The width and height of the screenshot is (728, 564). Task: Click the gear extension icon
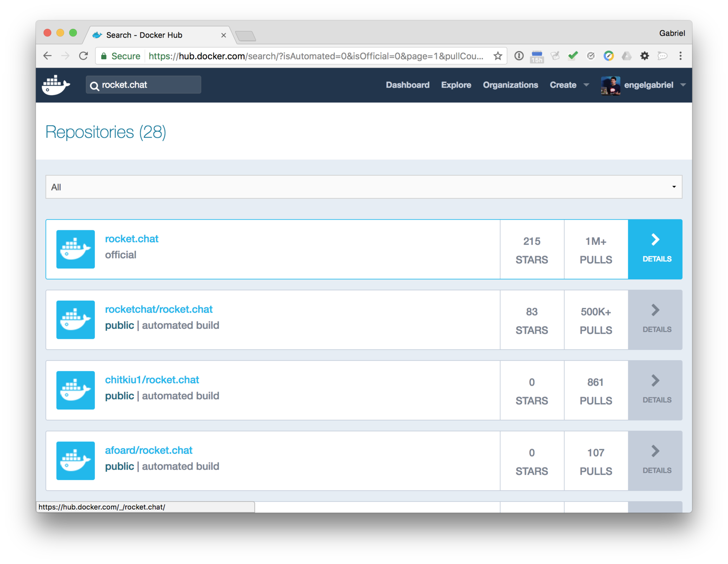click(x=644, y=56)
